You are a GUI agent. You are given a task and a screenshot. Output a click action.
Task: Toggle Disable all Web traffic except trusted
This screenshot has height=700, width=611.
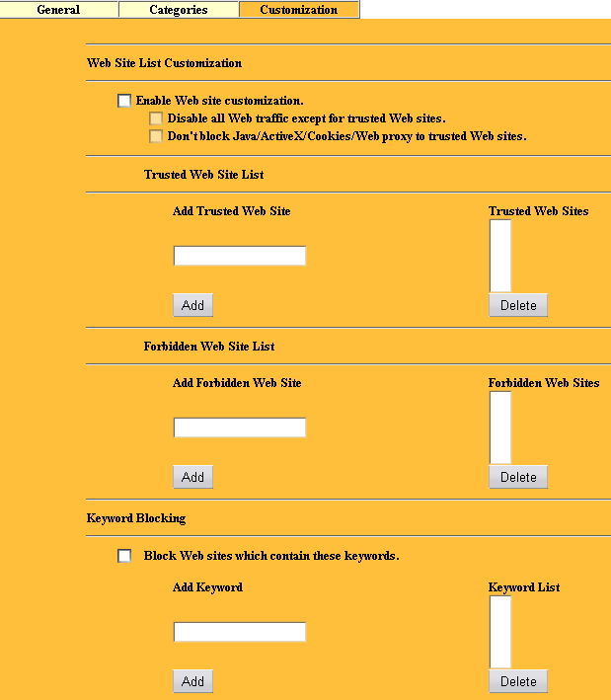(156, 118)
